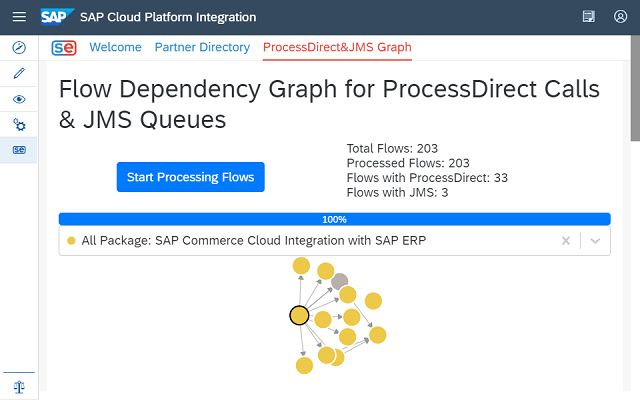The image size is (640, 400).
Task: Select the black-outlined central graph node
Action: coord(298,315)
